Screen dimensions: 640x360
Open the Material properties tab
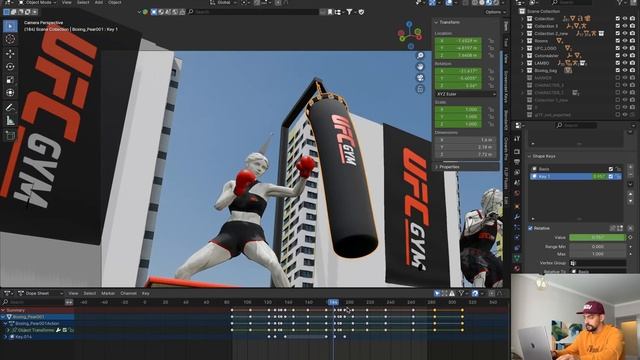tap(517, 268)
